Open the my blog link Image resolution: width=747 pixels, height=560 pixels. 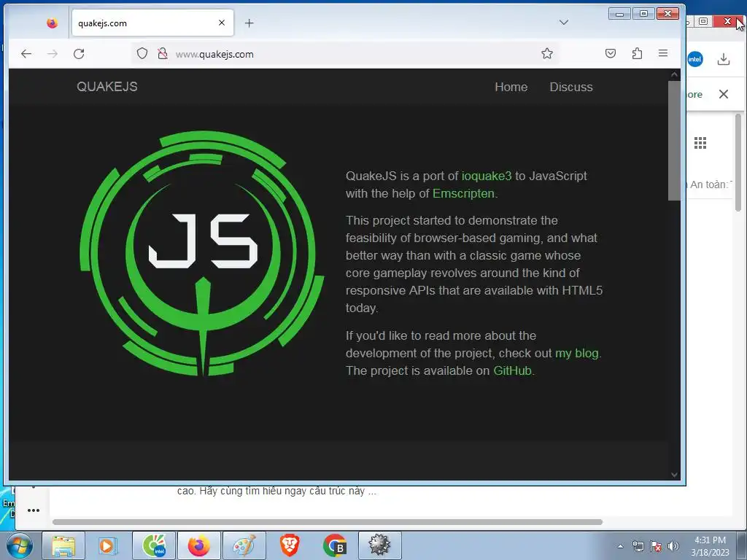coord(576,353)
